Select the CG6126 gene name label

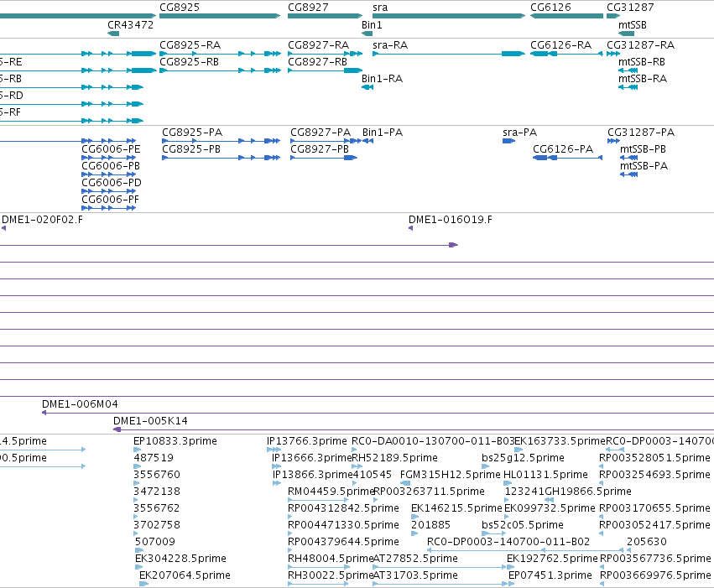(x=550, y=8)
